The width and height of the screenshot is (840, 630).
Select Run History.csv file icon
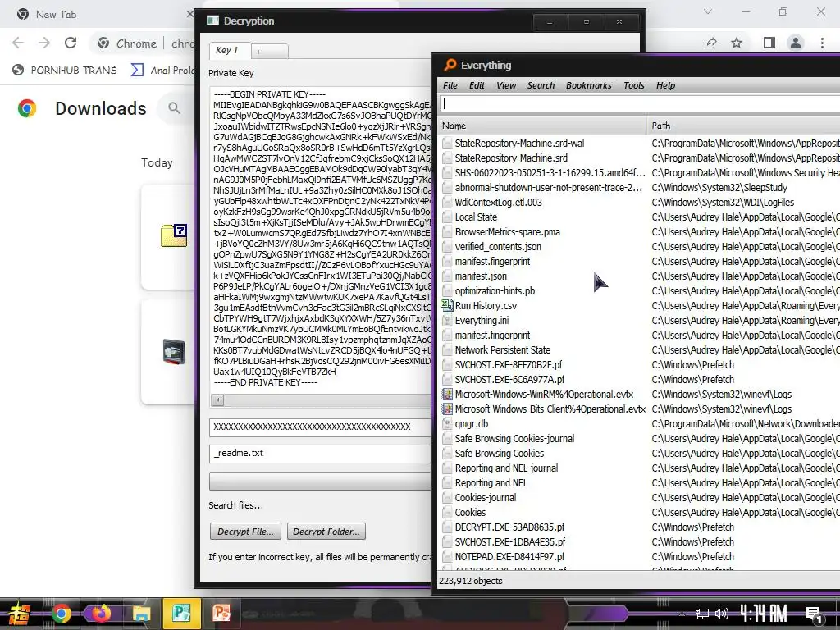(x=447, y=305)
